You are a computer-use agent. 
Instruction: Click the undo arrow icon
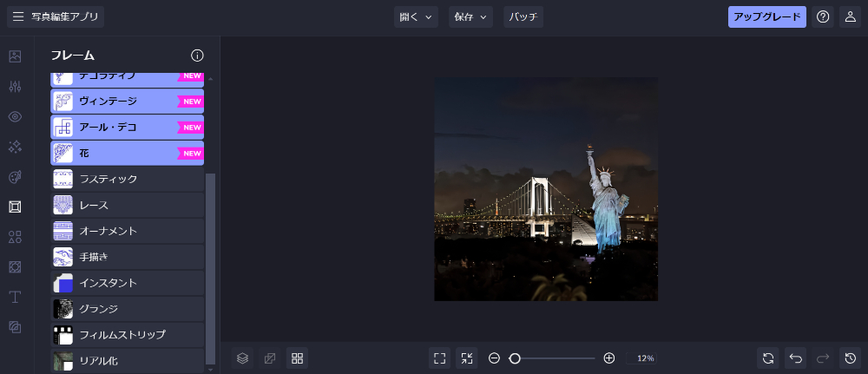pyautogui.click(x=795, y=358)
